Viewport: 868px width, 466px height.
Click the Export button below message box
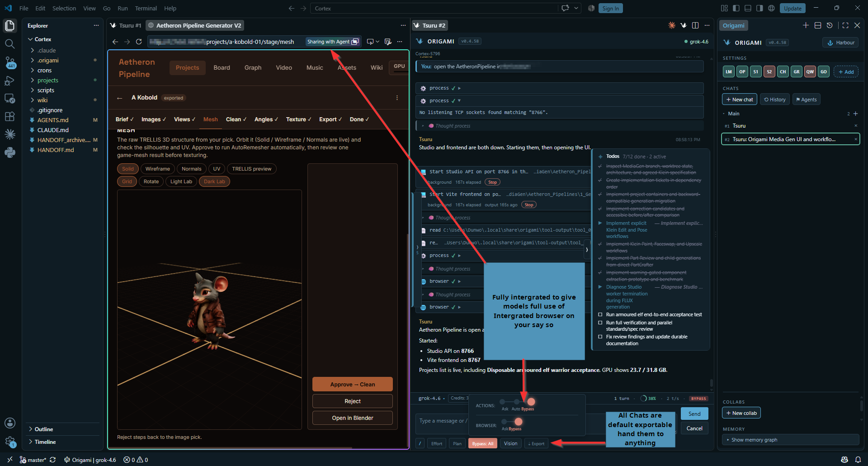point(536,443)
